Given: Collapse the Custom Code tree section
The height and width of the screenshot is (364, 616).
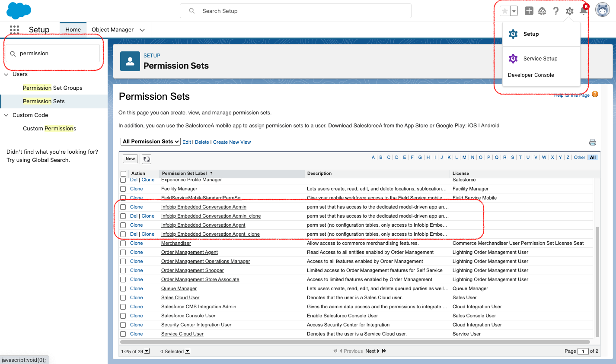Looking at the screenshot, I should point(6,115).
